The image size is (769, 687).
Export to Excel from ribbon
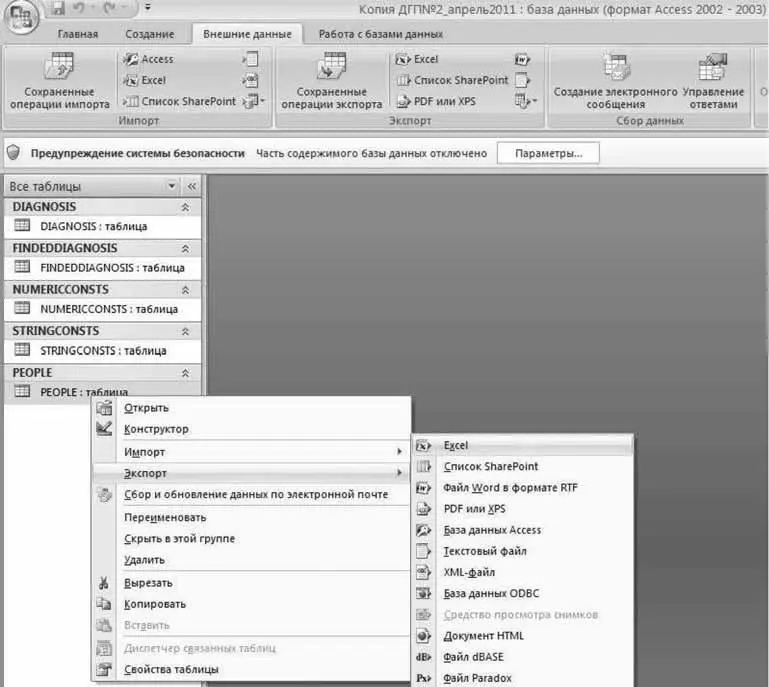coord(417,59)
